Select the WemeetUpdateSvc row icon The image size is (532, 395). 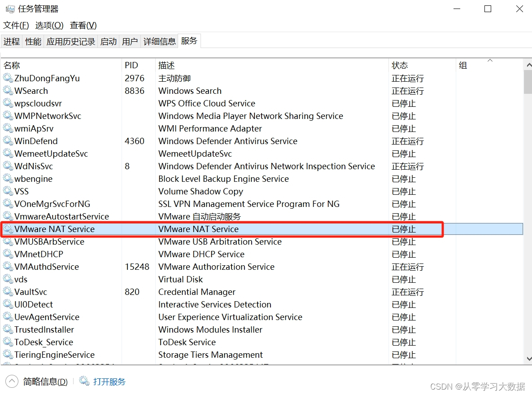pyautogui.click(x=8, y=154)
